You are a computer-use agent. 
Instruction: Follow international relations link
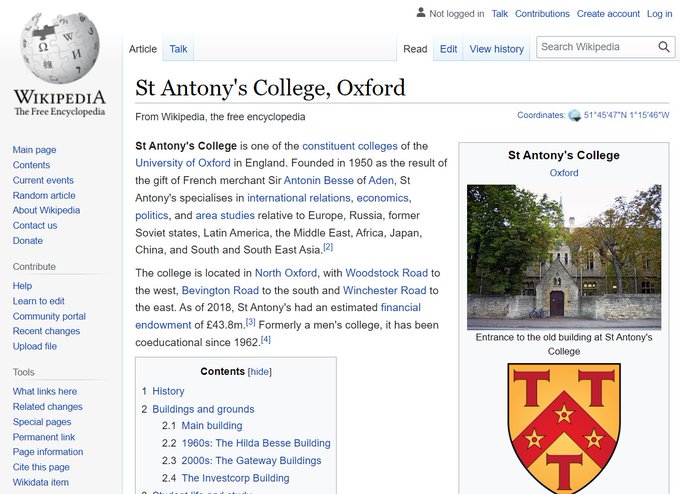[299, 198]
